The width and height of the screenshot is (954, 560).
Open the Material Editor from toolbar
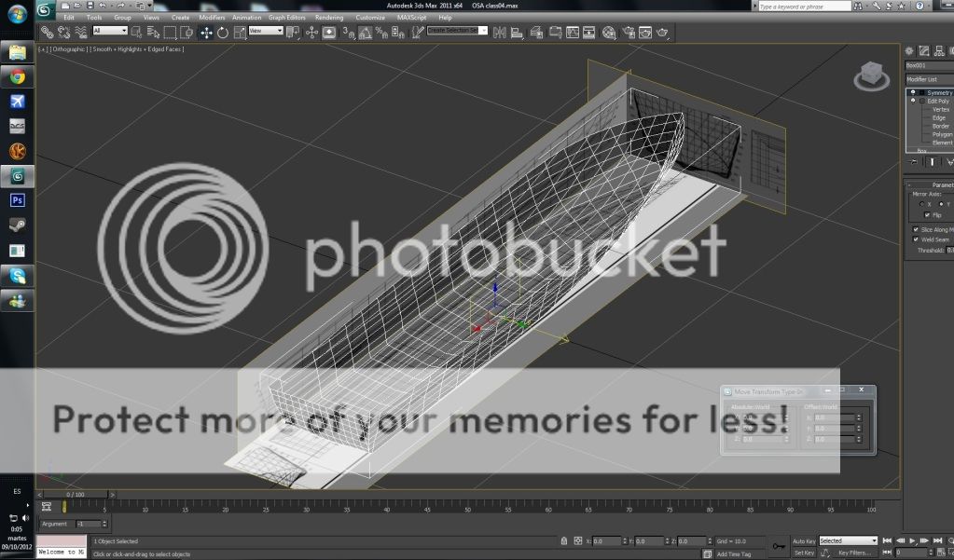click(x=609, y=32)
